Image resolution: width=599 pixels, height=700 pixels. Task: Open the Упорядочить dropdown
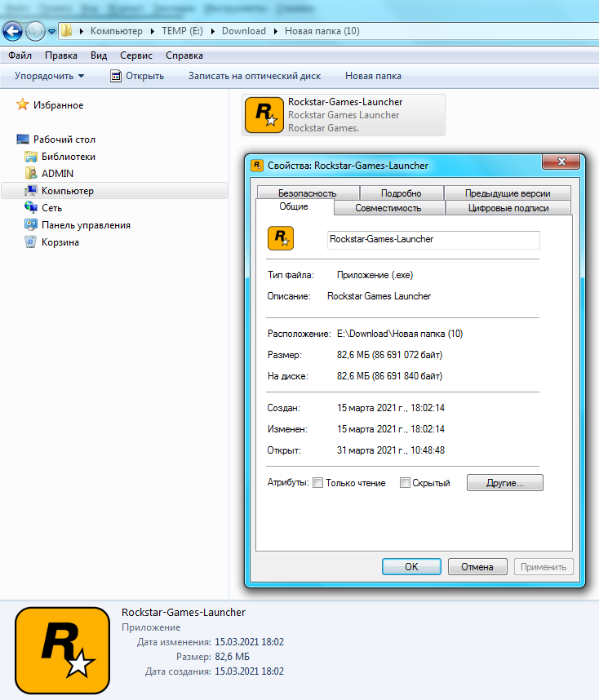pyautogui.click(x=50, y=76)
